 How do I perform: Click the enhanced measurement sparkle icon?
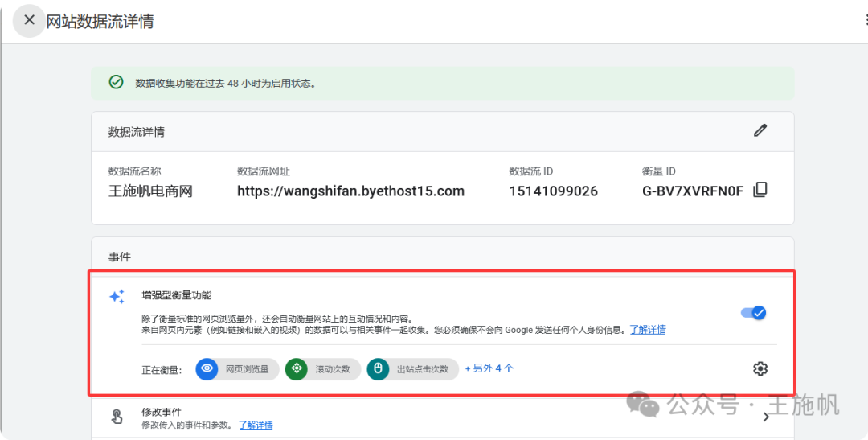click(x=117, y=297)
